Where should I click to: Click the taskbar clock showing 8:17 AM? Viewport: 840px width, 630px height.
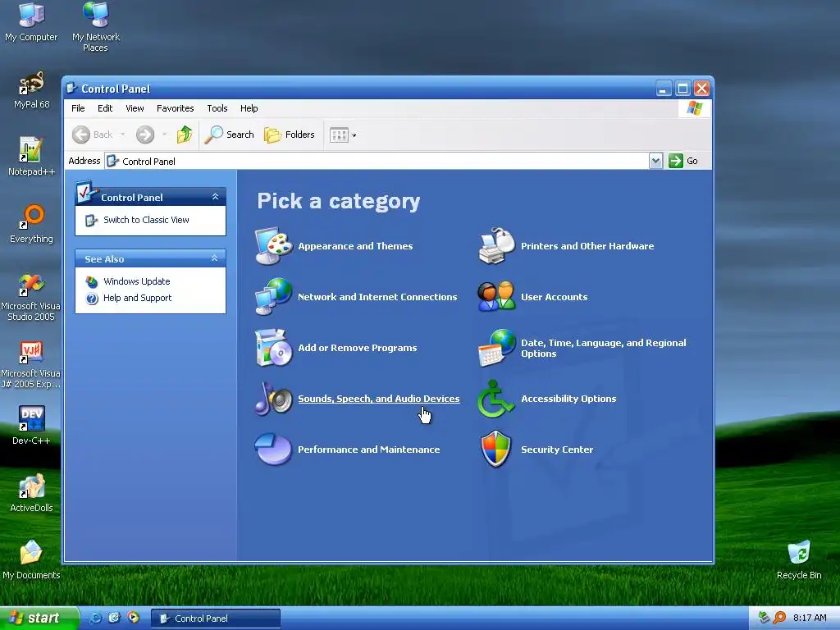pos(810,618)
